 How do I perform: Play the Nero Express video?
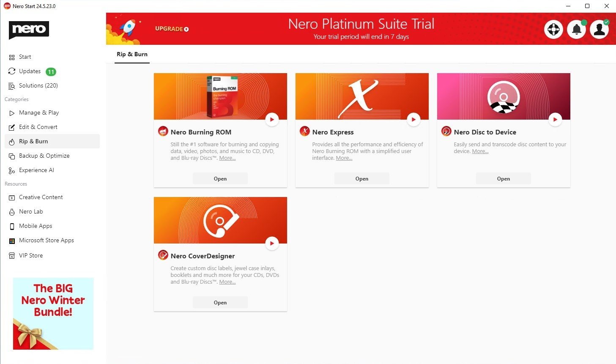pos(413,120)
